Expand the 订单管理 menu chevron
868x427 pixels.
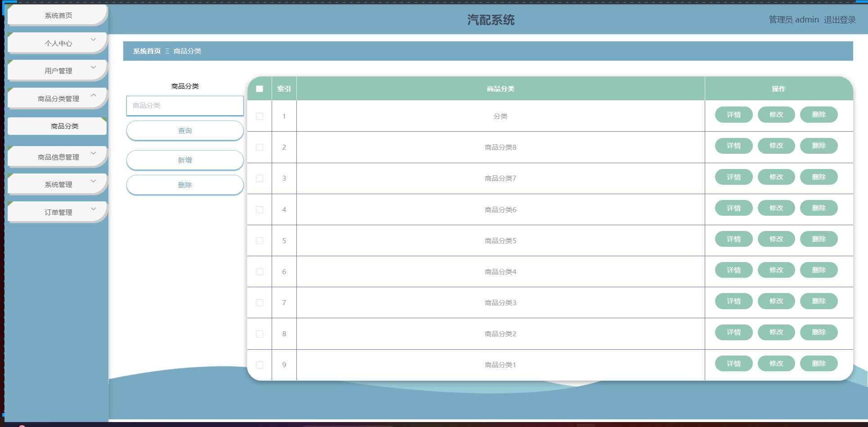click(x=94, y=209)
